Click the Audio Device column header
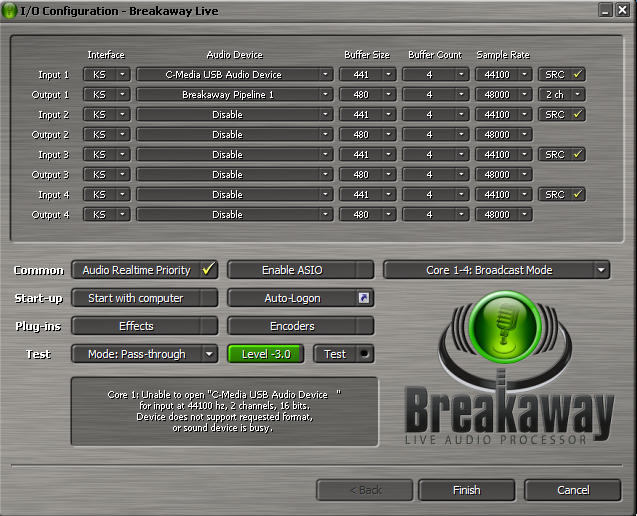637x516 pixels. pyautogui.click(x=235, y=55)
